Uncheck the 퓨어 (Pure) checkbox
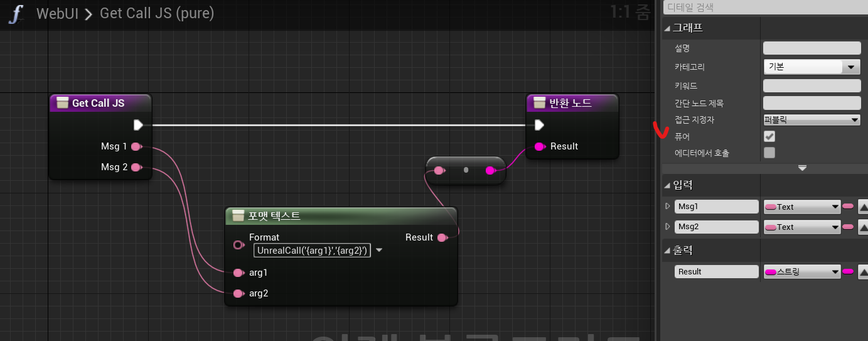868x341 pixels. click(x=769, y=136)
